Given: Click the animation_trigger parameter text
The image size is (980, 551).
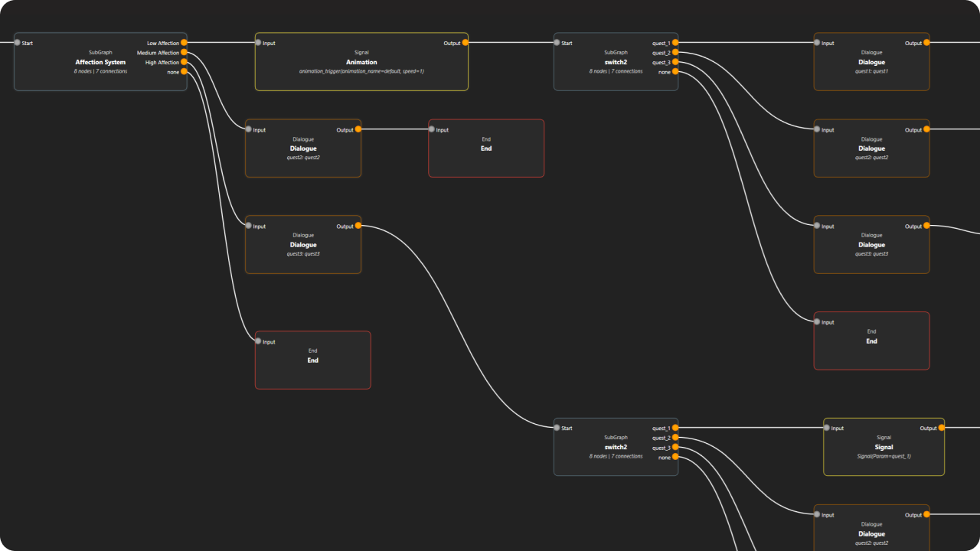Looking at the screenshot, I should point(361,71).
